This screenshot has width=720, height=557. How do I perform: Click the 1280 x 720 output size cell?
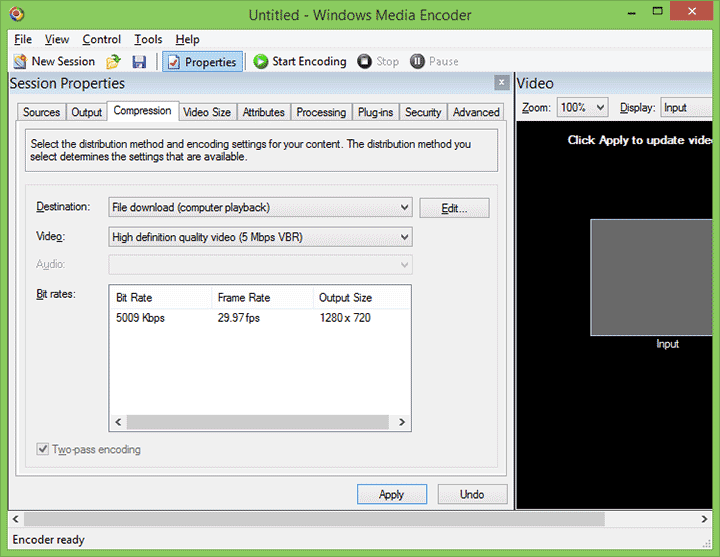pos(345,318)
